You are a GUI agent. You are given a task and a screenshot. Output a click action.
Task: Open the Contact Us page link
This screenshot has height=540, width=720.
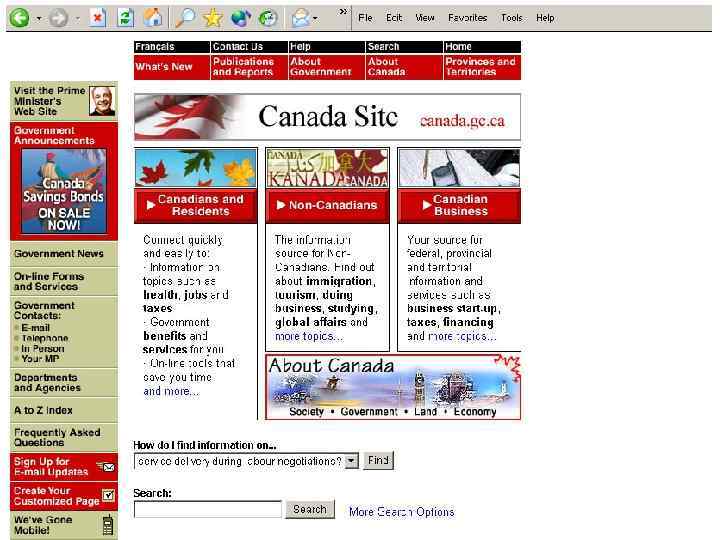click(x=249, y=47)
